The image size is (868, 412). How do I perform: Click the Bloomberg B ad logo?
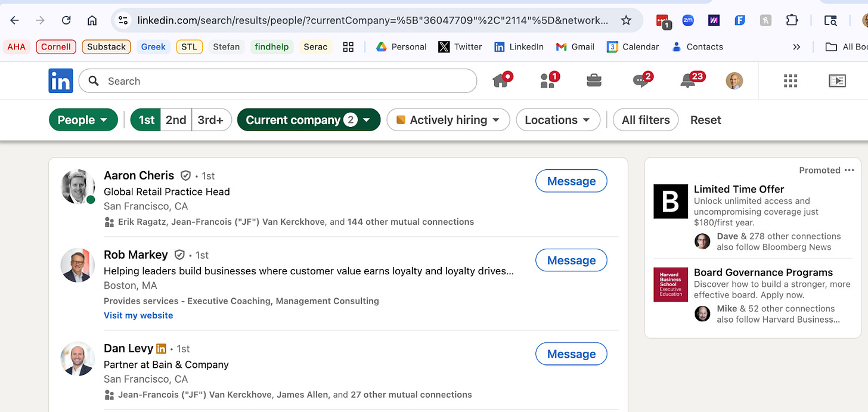click(671, 201)
